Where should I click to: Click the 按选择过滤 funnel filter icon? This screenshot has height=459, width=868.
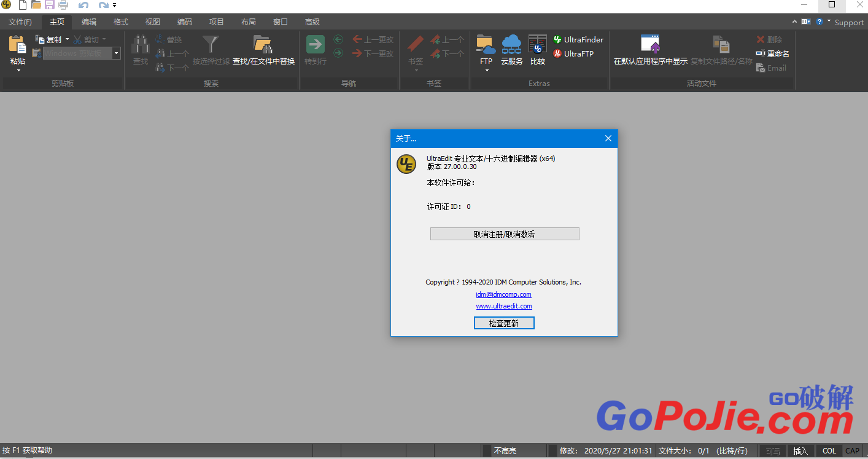(211, 45)
